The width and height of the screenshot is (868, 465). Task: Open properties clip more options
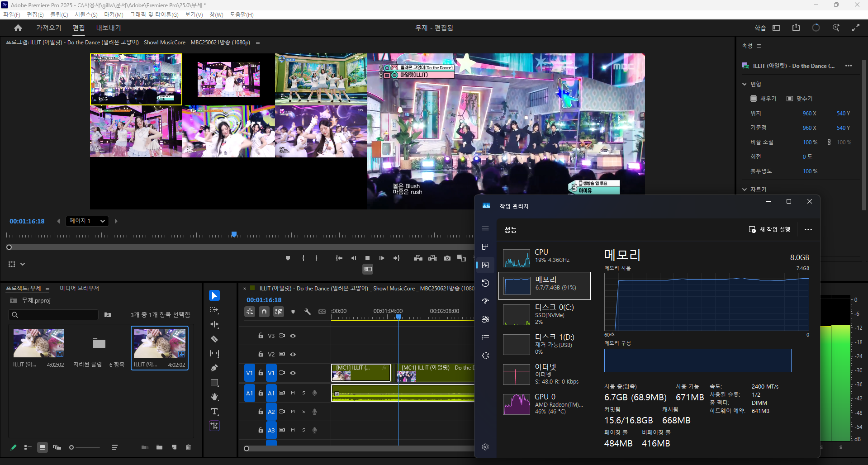coord(849,66)
